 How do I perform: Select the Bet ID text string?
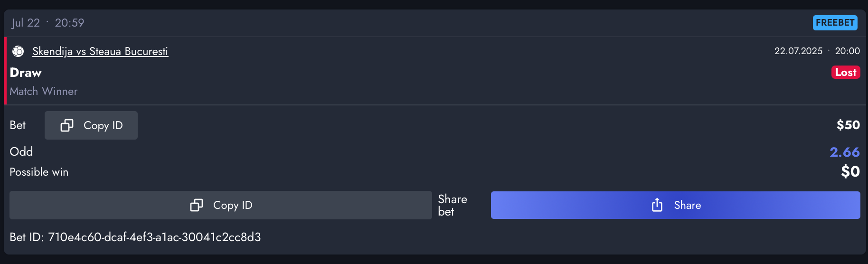point(135,237)
